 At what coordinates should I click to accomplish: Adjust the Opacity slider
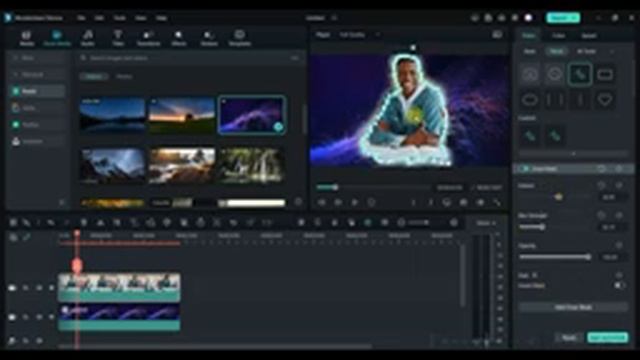pos(555,257)
